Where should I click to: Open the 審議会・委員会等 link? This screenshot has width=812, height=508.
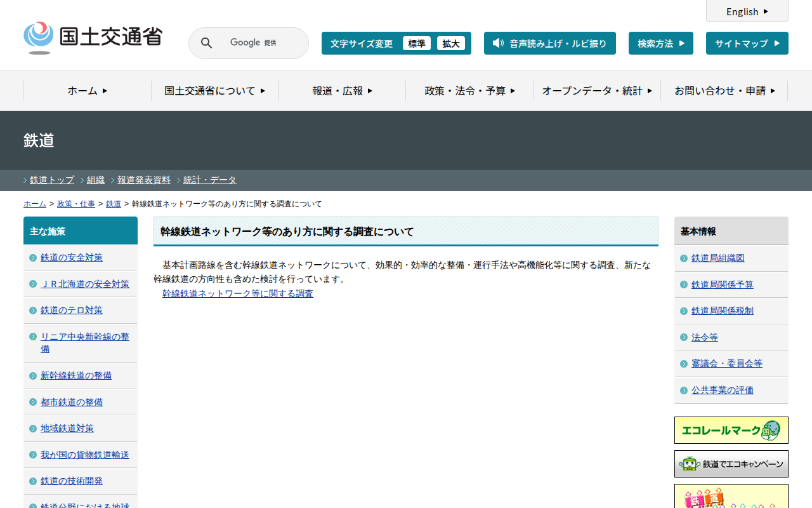tap(727, 364)
